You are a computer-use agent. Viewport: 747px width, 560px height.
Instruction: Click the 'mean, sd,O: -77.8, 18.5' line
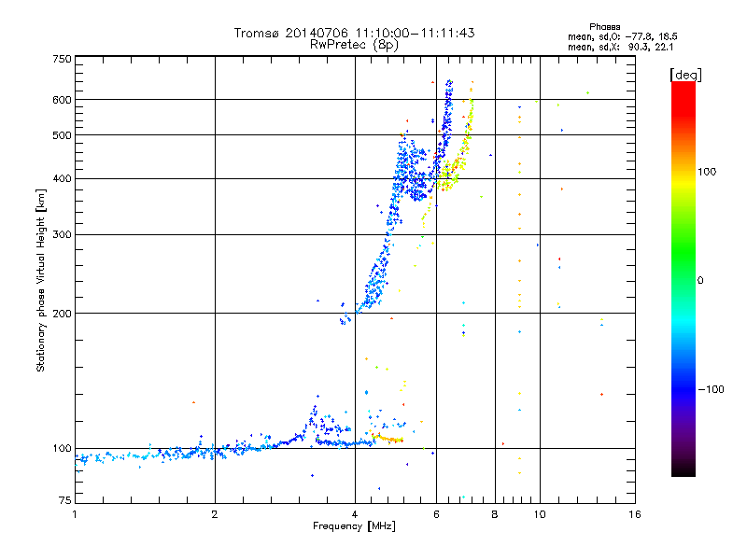pyautogui.click(x=622, y=36)
